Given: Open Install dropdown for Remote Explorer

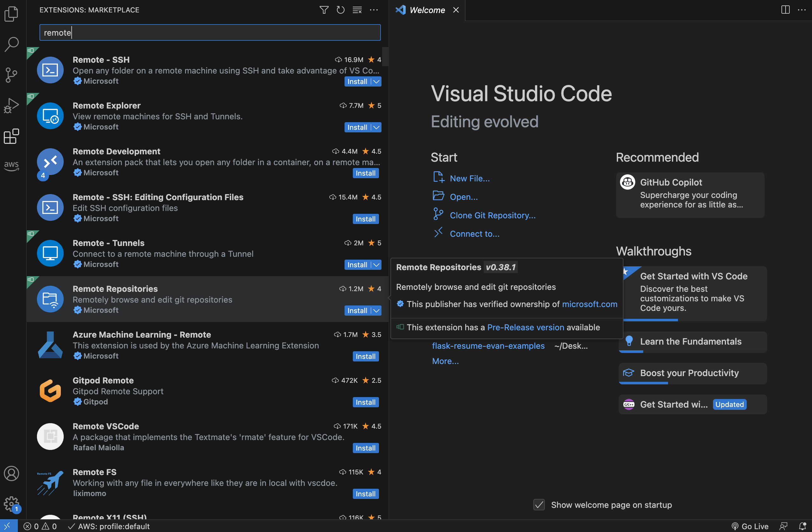Looking at the screenshot, I should coord(376,128).
